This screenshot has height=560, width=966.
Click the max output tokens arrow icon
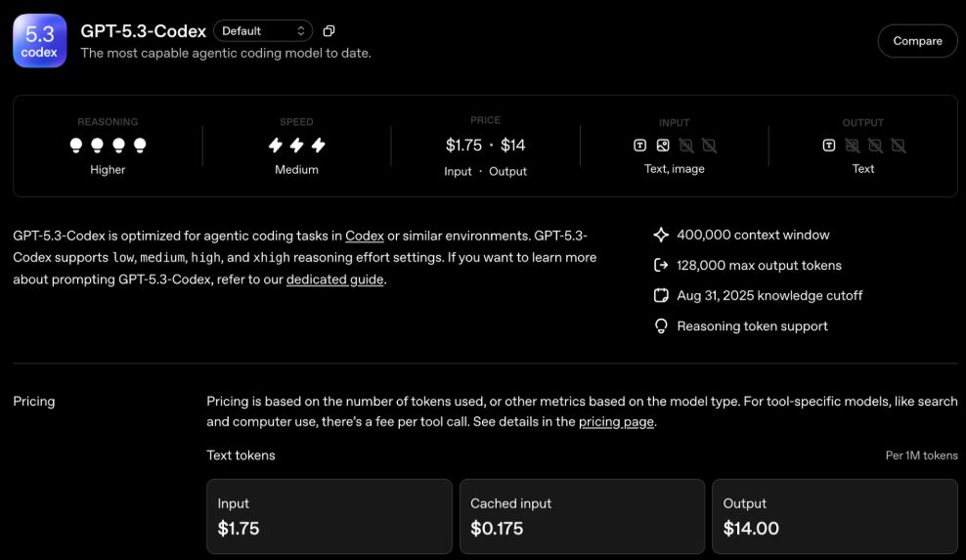pos(661,265)
